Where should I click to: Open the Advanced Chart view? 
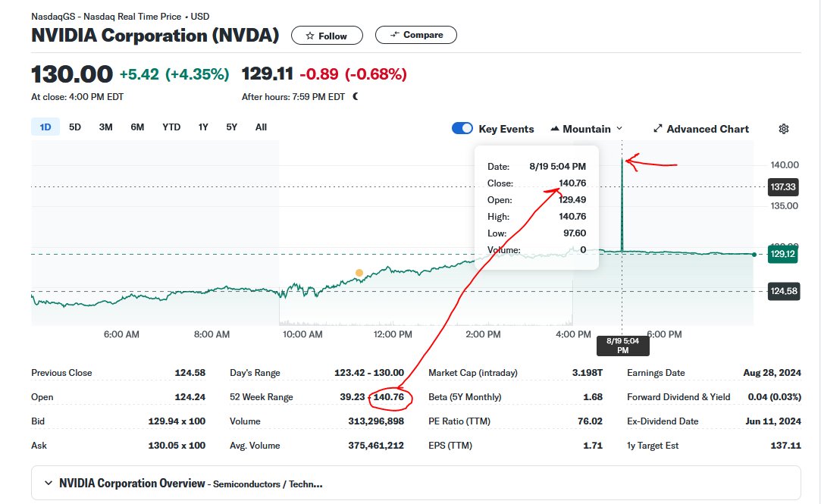click(x=701, y=129)
